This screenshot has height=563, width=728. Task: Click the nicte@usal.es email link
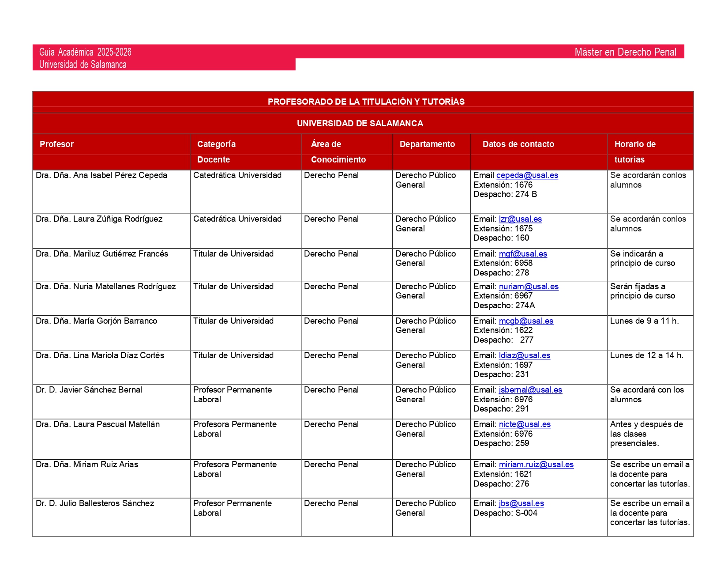(x=525, y=424)
